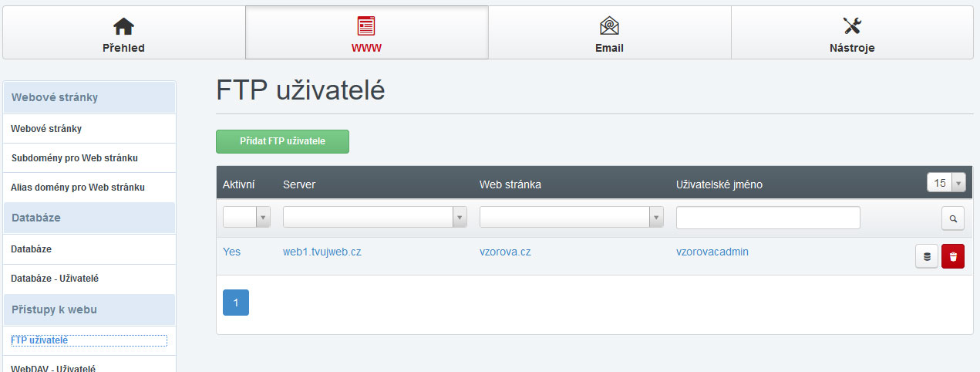Screen dimensions: 980x372
Task: Delete FTP user with red trash icon
Action: pyautogui.click(x=953, y=257)
